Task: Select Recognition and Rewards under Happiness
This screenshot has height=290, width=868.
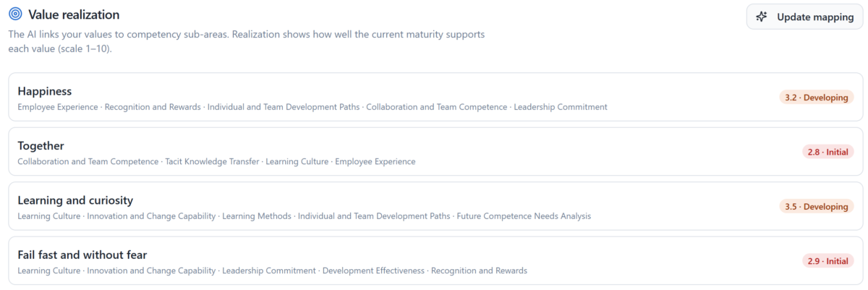Action: point(153,107)
